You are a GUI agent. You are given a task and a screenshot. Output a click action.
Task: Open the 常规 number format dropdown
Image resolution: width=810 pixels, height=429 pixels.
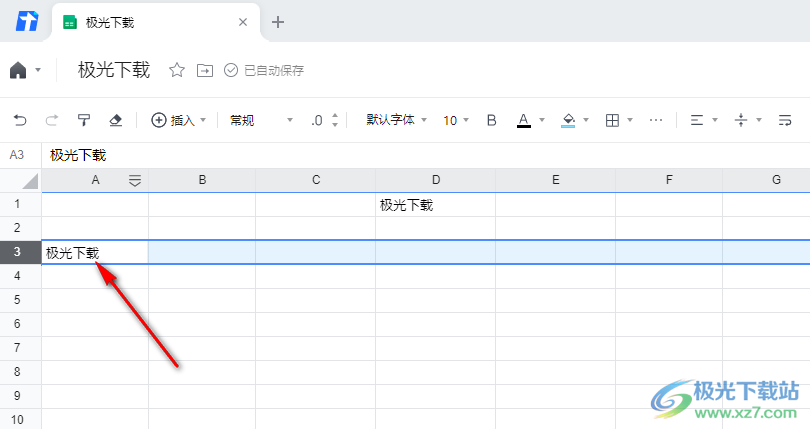pos(261,120)
